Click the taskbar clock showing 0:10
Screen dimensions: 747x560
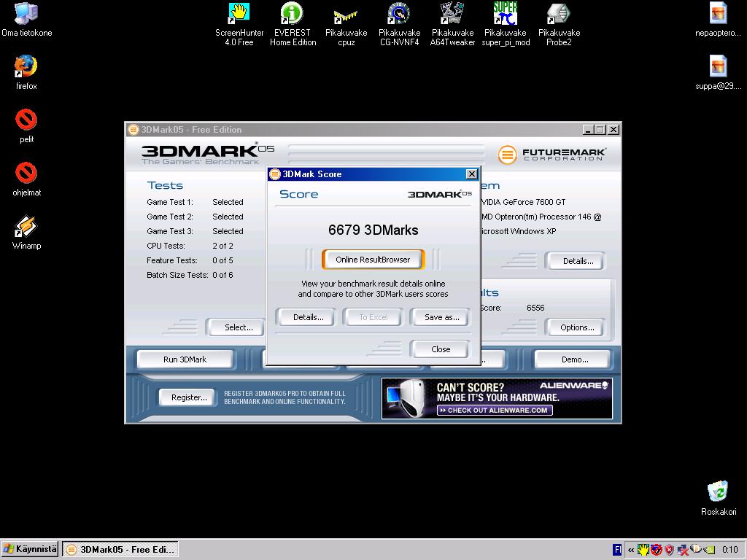coord(729,550)
